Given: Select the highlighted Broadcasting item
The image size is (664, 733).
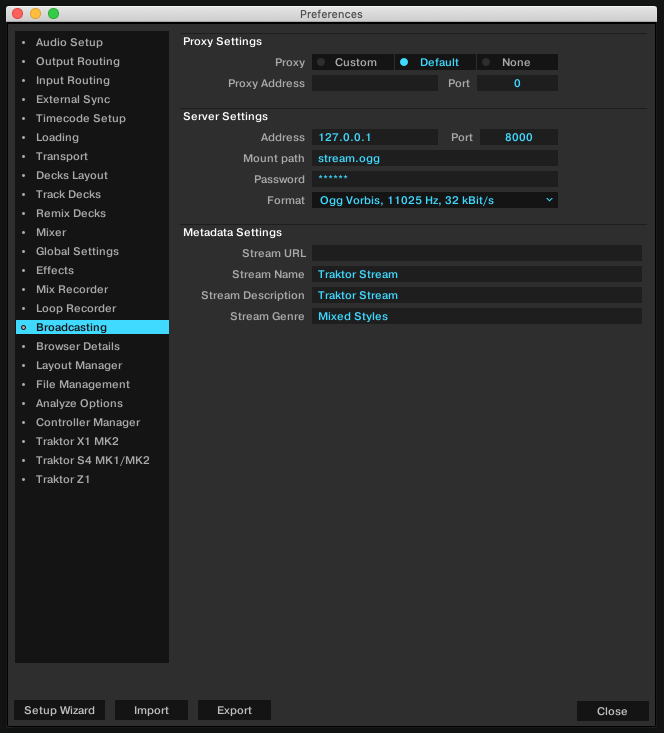Looking at the screenshot, I should coord(92,327).
